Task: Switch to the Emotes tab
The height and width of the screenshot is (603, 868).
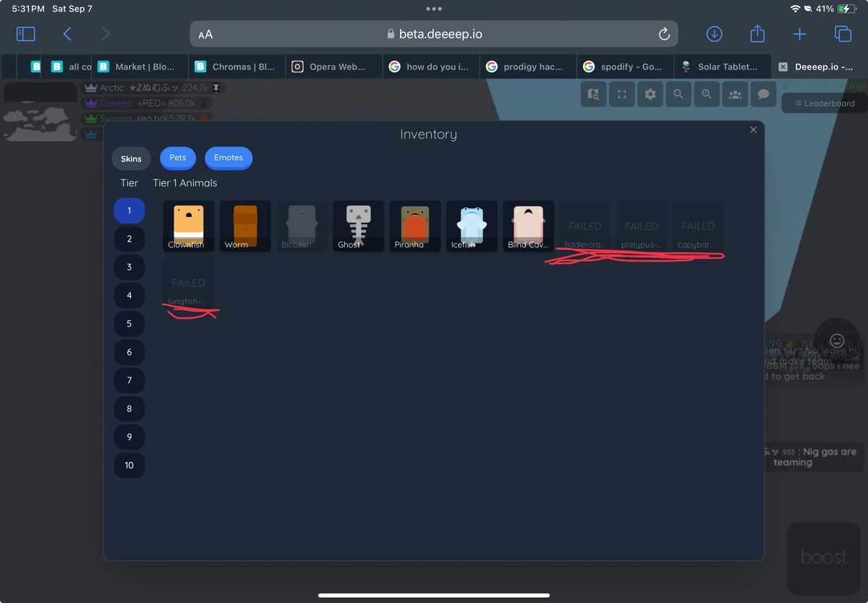Action: 229,158
